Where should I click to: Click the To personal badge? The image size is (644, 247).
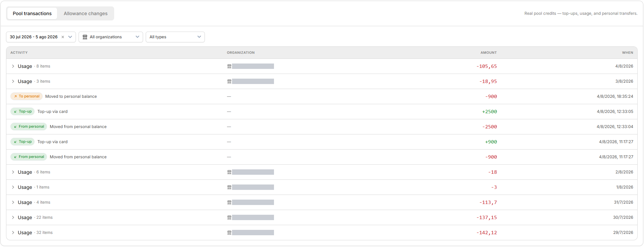coord(27,96)
